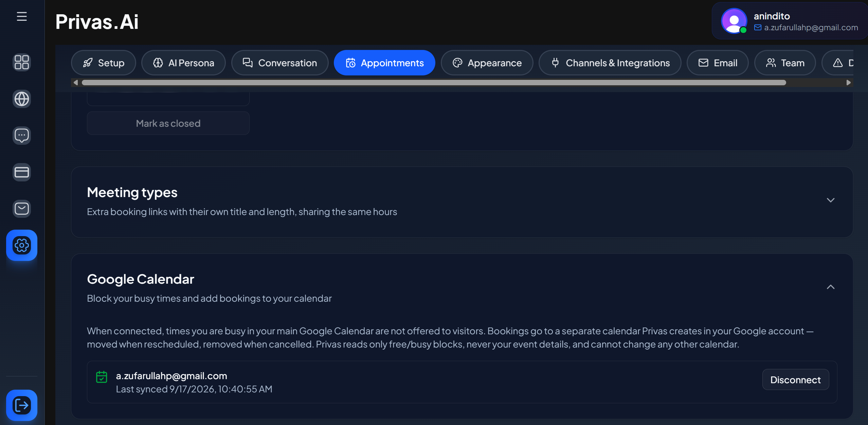Click the tab bar scroll right arrow
Screen dimensions: 868x425
pos(848,83)
